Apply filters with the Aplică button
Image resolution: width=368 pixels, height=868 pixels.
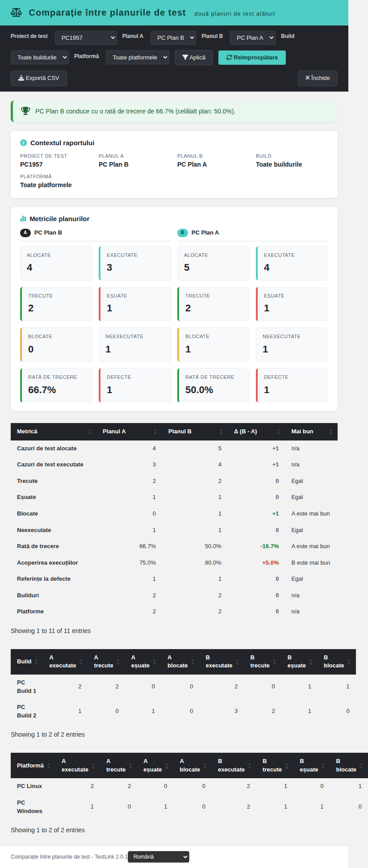pos(194,58)
